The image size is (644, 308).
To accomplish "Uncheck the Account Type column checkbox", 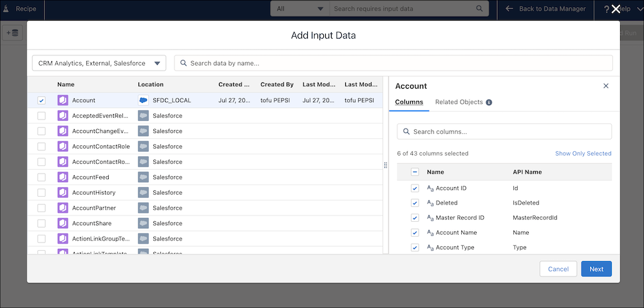I will click(x=415, y=248).
